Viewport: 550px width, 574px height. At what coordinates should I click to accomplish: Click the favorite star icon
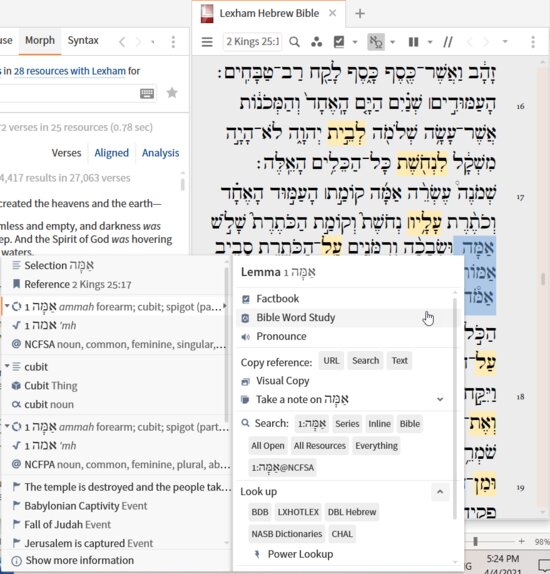(x=172, y=93)
